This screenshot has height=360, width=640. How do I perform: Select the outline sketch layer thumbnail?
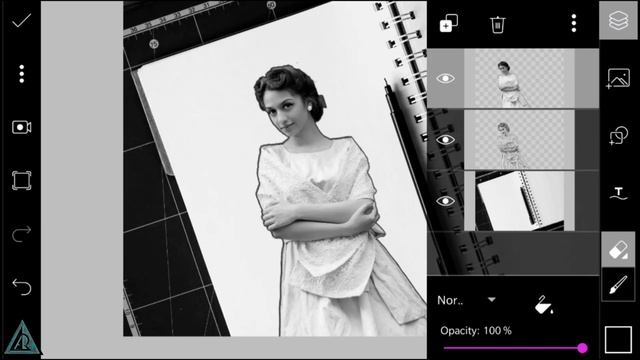coord(519,140)
